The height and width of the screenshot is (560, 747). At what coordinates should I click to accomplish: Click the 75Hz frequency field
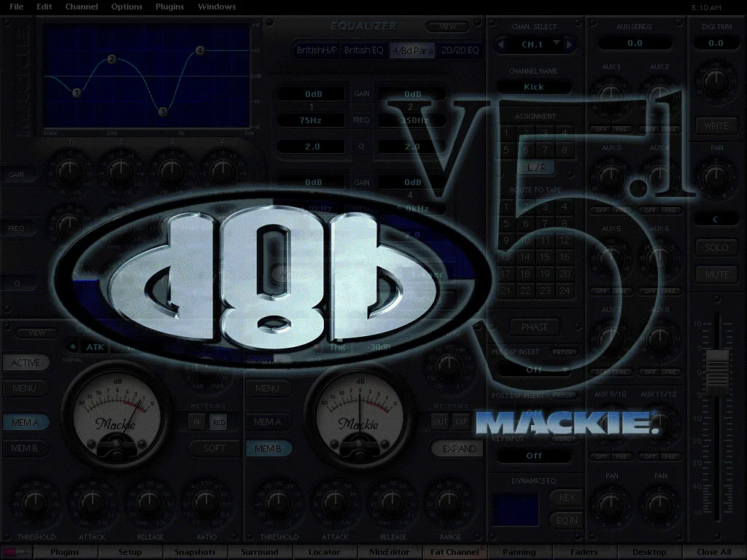point(311,120)
